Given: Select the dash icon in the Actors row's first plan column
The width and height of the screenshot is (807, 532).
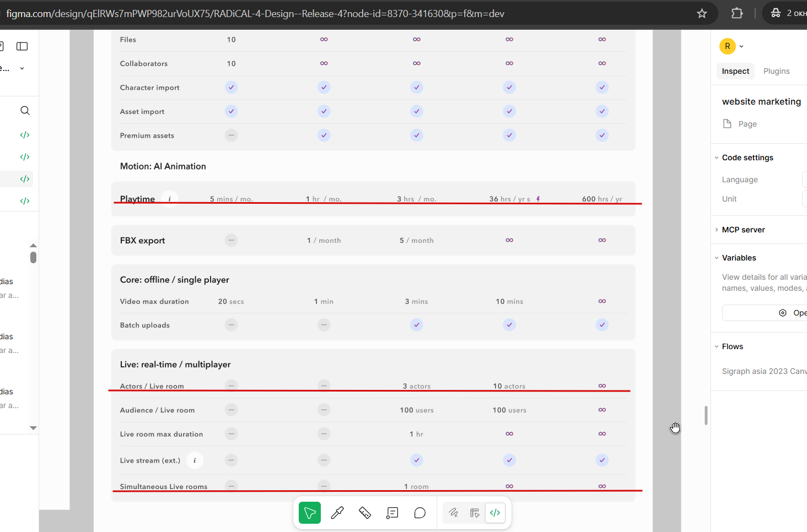Looking at the screenshot, I should point(232,386).
